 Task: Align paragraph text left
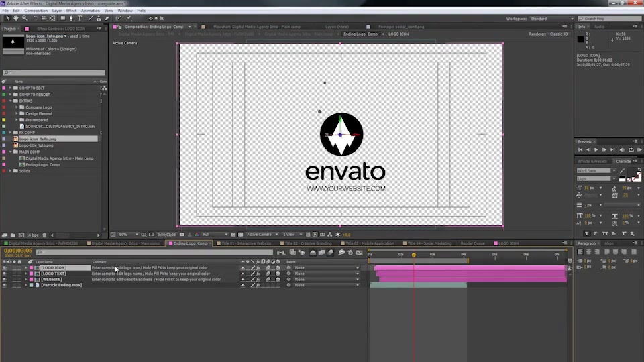tap(580, 252)
